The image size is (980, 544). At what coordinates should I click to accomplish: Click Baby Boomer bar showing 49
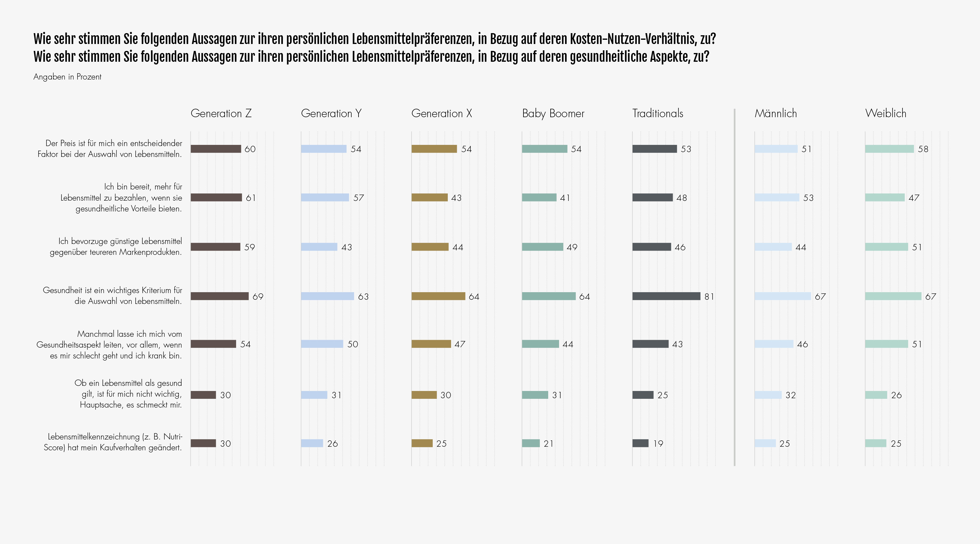point(542,247)
